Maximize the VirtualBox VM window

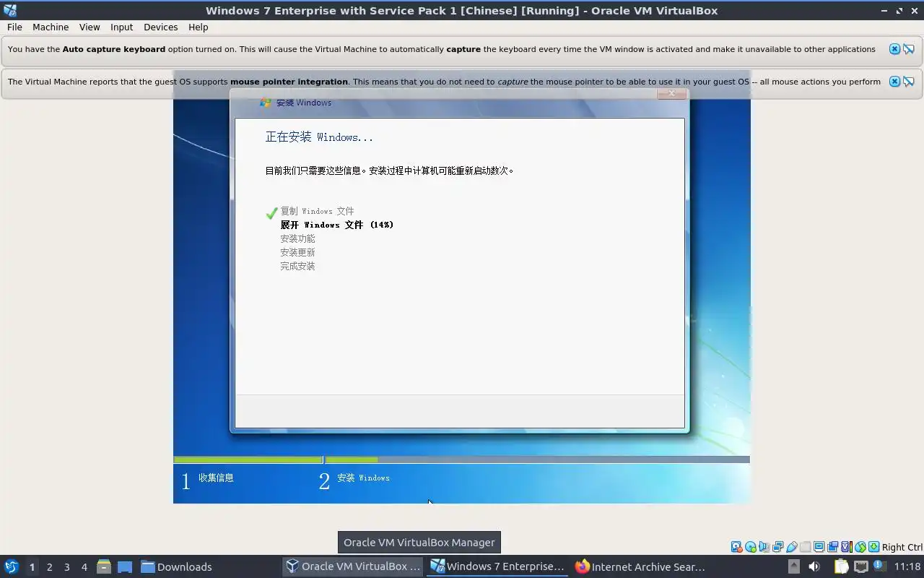899,10
